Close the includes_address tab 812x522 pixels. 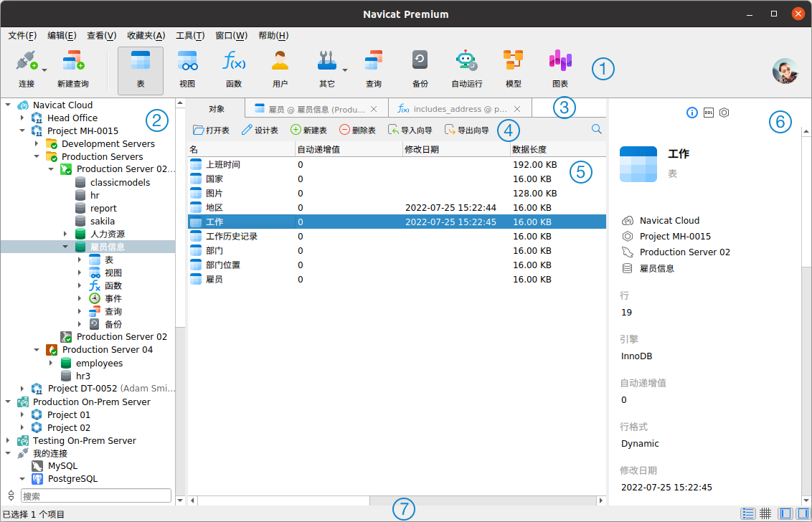(x=516, y=109)
